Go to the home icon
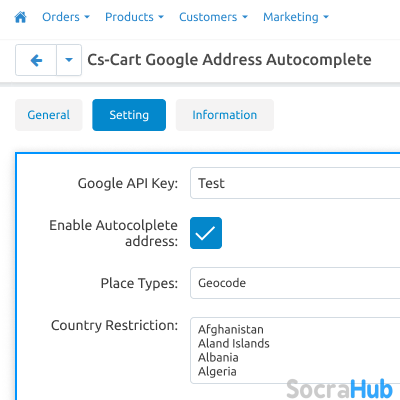400x400 pixels. coord(21,17)
